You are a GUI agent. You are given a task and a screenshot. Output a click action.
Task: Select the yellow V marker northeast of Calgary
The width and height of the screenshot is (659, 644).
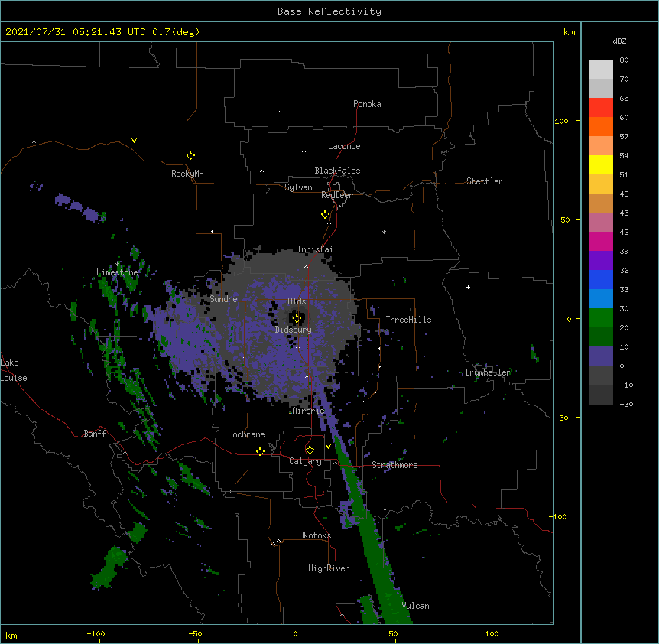328,447
